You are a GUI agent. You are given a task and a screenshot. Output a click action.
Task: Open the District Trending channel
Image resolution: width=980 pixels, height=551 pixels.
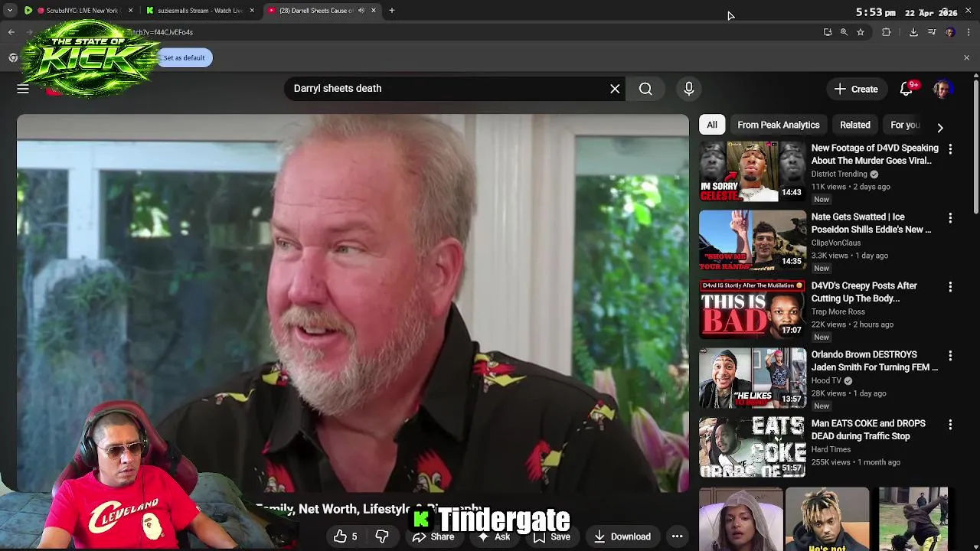click(x=839, y=174)
